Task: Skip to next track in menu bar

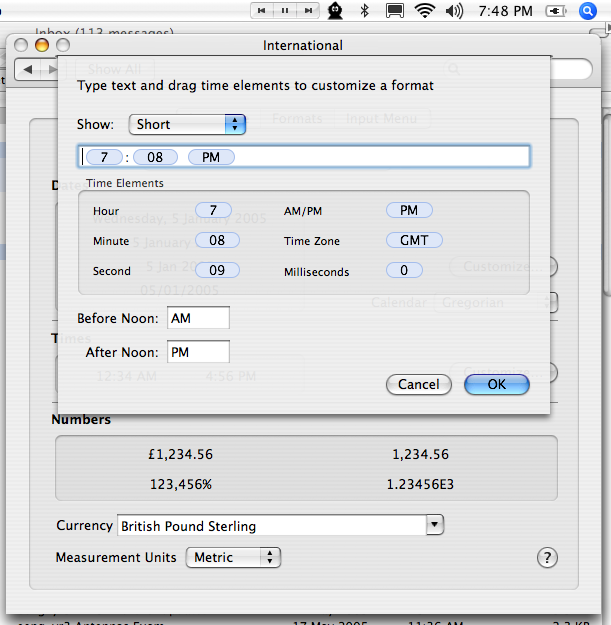Action: [308, 11]
